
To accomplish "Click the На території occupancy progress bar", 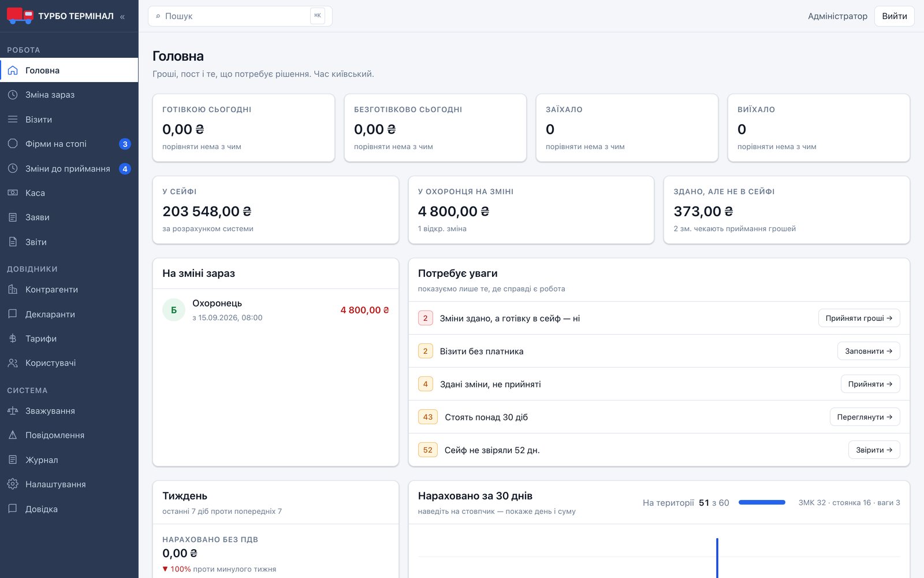I will (762, 503).
